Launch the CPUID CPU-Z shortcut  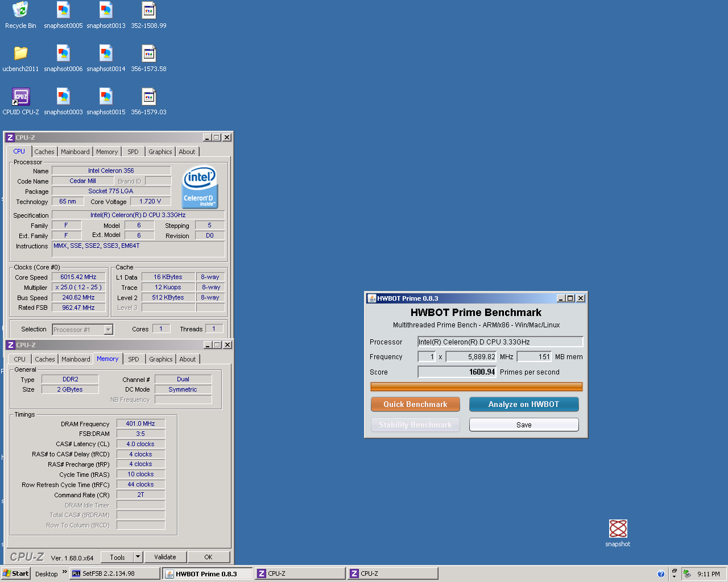[20, 102]
